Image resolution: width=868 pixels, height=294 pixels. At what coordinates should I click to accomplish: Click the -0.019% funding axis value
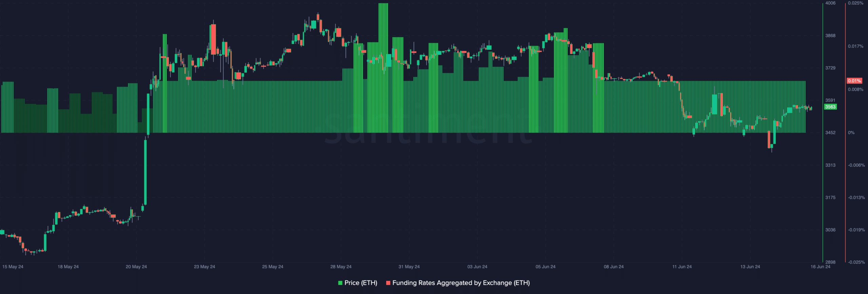pos(856,230)
